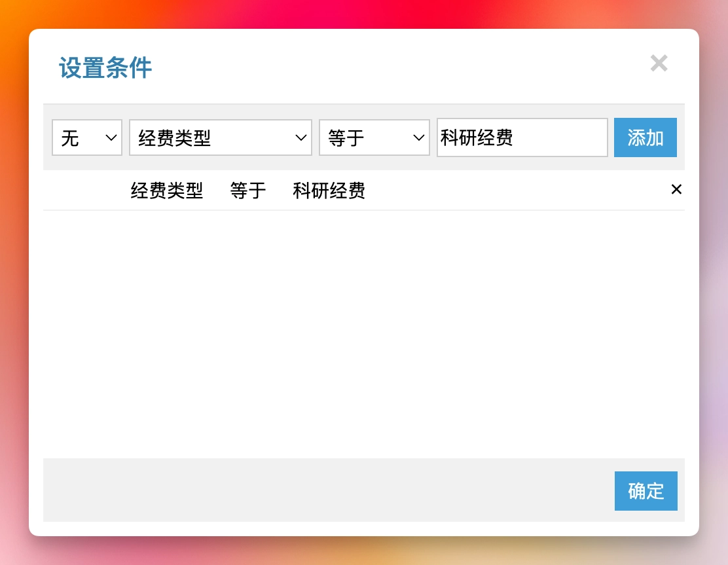Close the 设置条件 dialog
The width and height of the screenshot is (728, 565).
coord(659,63)
